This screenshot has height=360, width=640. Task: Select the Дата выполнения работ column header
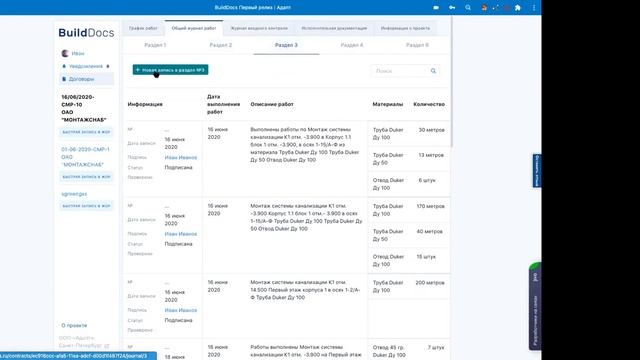click(223, 104)
